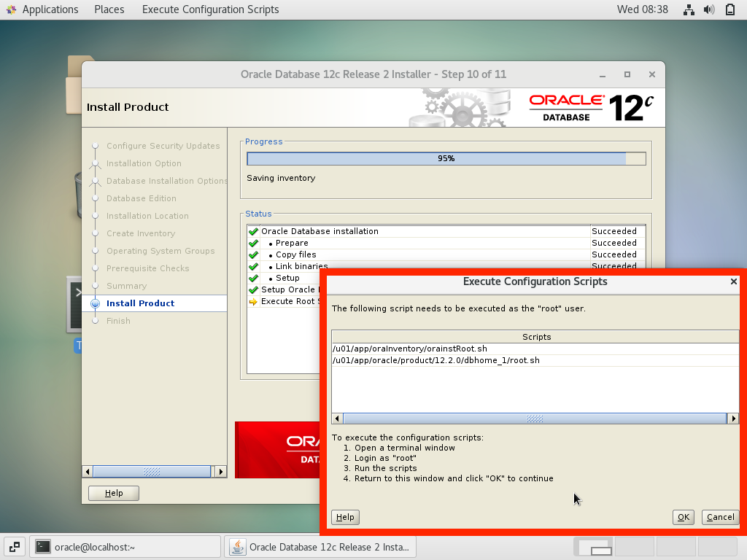747x560 pixels.
Task: Cancel the Execute Configuration Scripts dialog
Action: 720,517
